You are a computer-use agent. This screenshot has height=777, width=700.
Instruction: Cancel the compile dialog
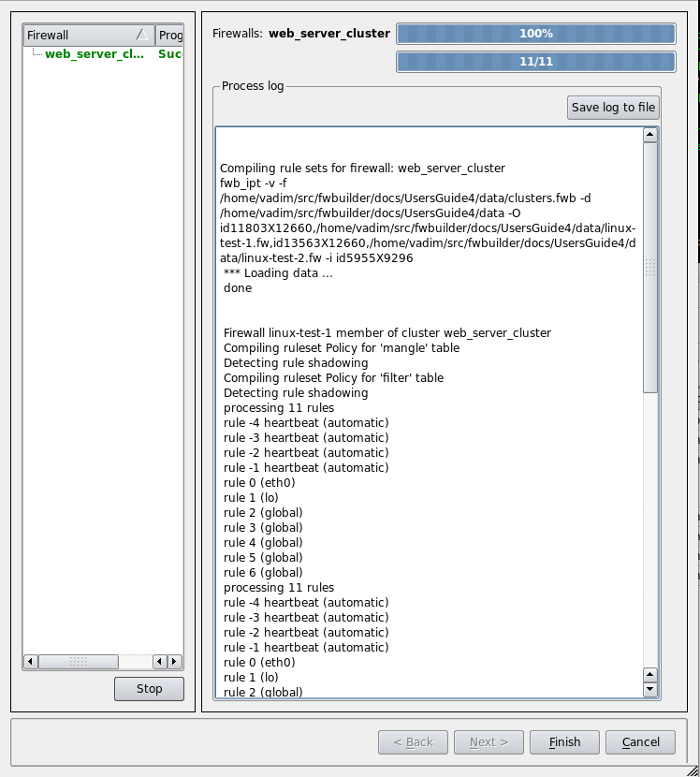coord(640,742)
